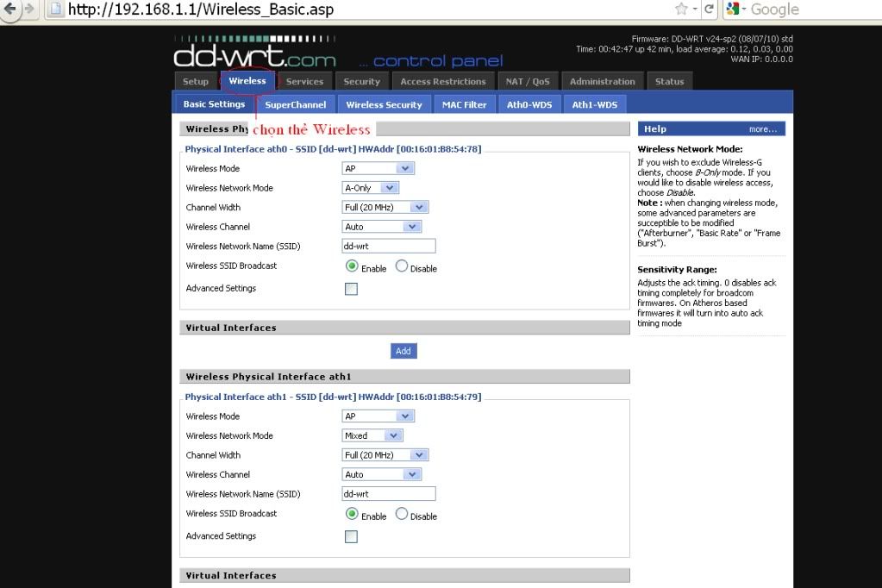Go back using the browser back arrow

pos(9,9)
